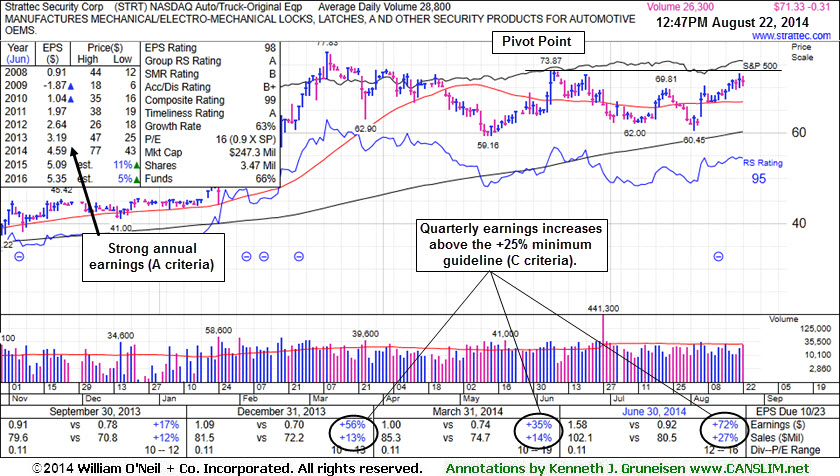Click the S&P 500 line label
The width and height of the screenshot is (840, 476).
[x=760, y=66]
